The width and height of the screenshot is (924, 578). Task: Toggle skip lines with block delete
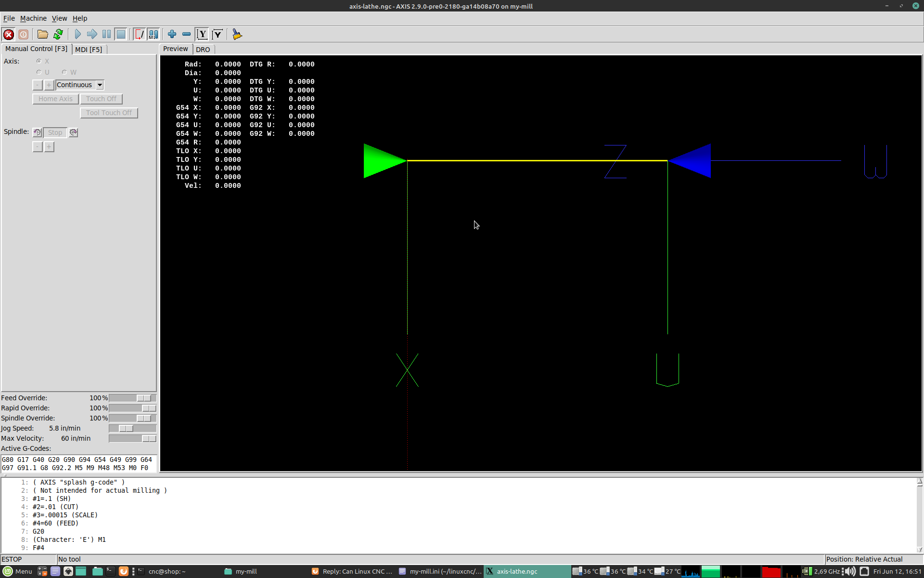[139, 34]
